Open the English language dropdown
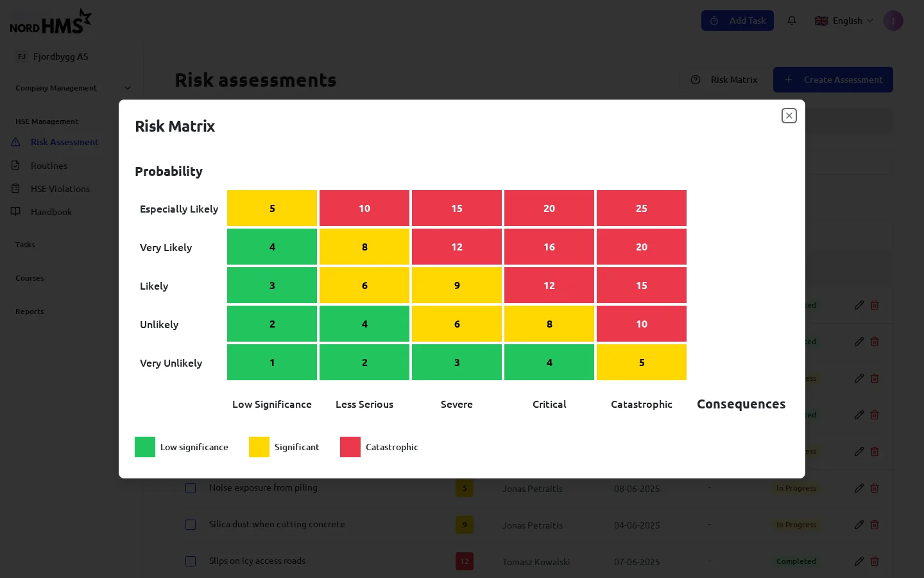 tap(844, 21)
